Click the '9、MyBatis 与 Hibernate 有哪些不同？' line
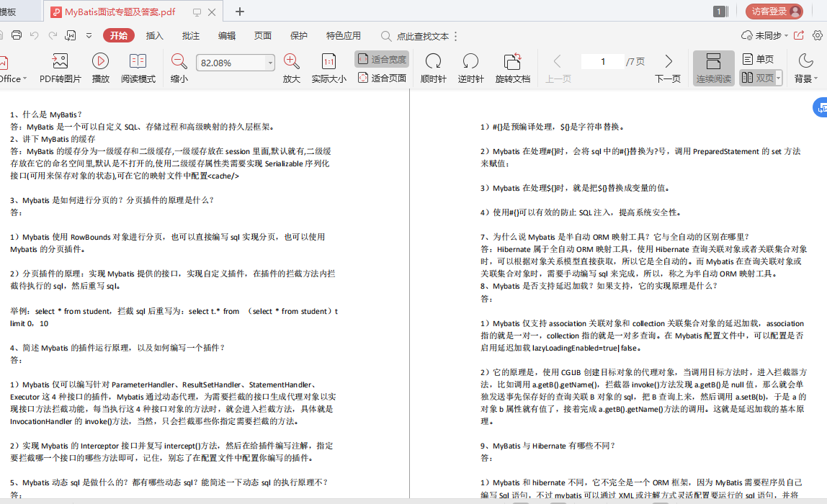827x504 pixels. tap(547, 446)
